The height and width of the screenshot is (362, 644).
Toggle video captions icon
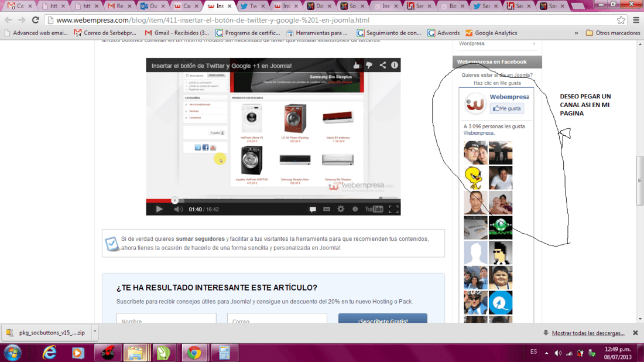(x=327, y=209)
